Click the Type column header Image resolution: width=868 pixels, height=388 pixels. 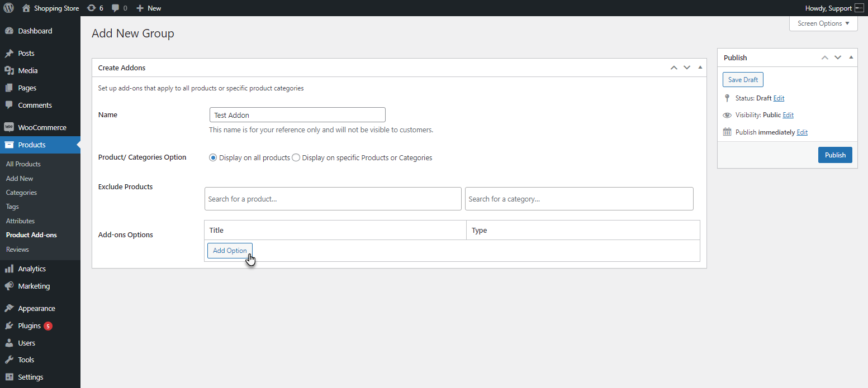pyautogui.click(x=479, y=230)
